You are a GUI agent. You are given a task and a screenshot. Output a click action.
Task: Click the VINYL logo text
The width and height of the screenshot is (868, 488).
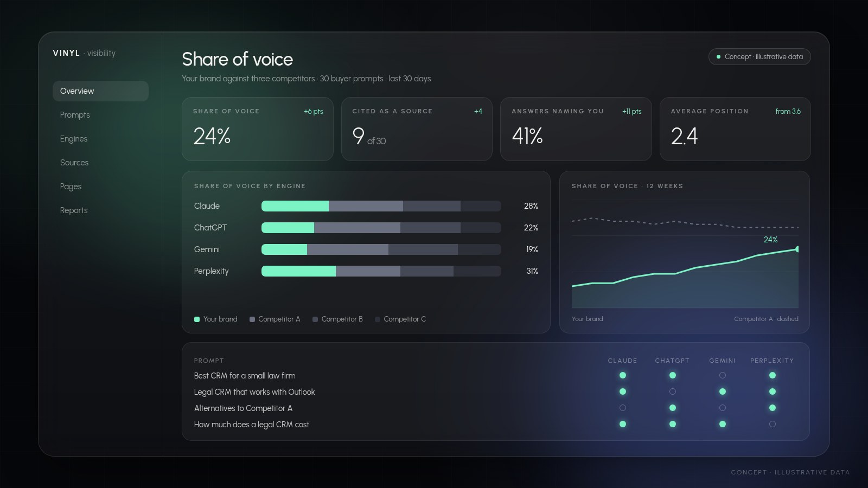pyautogui.click(x=66, y=53)
